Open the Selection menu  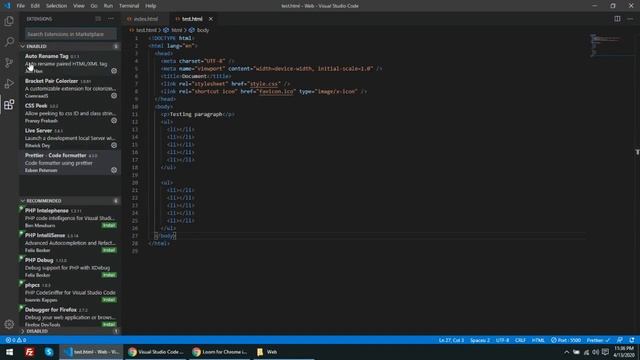[56, 6]
